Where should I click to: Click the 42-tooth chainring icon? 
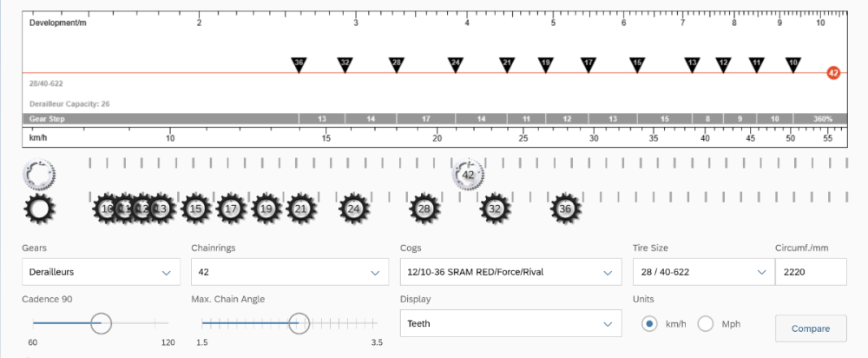[x=468, y=175]
